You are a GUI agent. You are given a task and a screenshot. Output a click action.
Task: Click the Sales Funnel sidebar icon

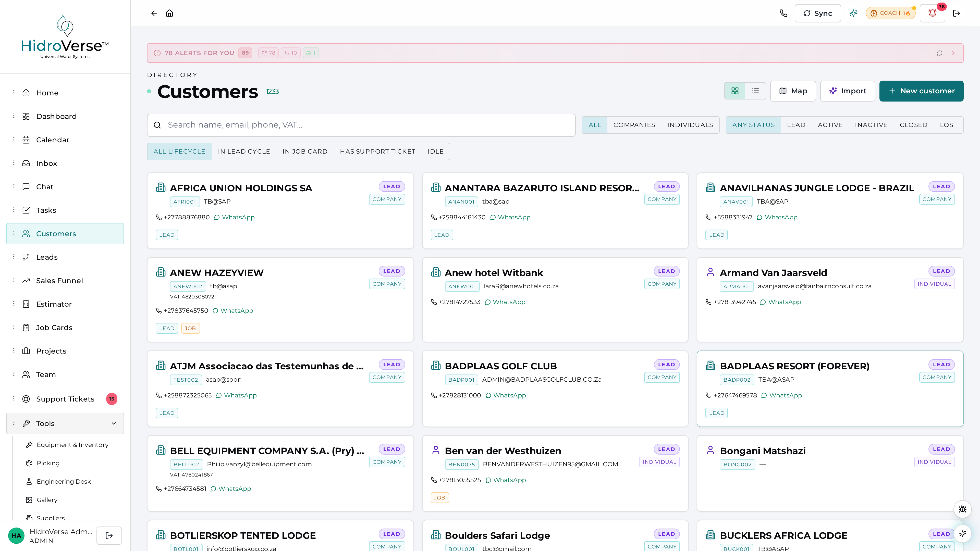(26, 281)
